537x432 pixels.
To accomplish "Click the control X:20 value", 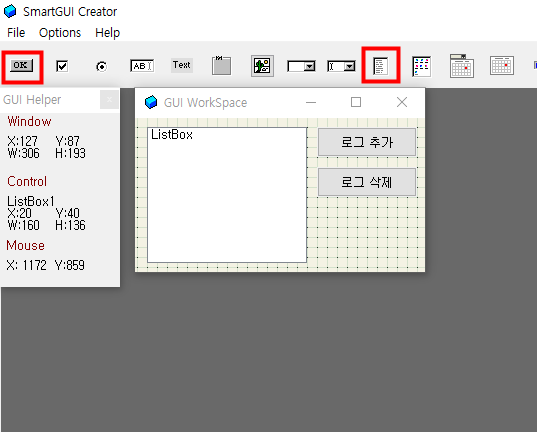I will pos(19,213).
